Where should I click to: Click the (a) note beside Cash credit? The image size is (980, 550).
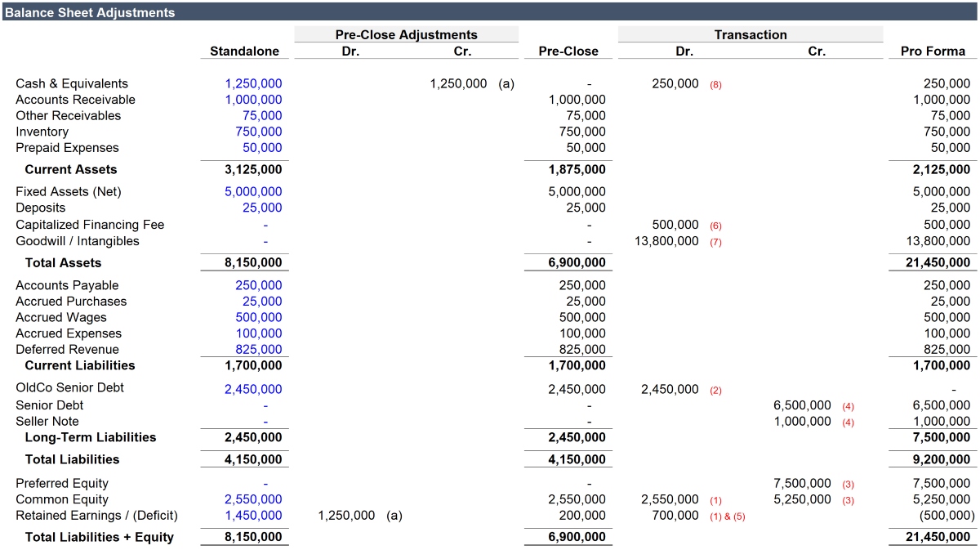click(506, 83)
